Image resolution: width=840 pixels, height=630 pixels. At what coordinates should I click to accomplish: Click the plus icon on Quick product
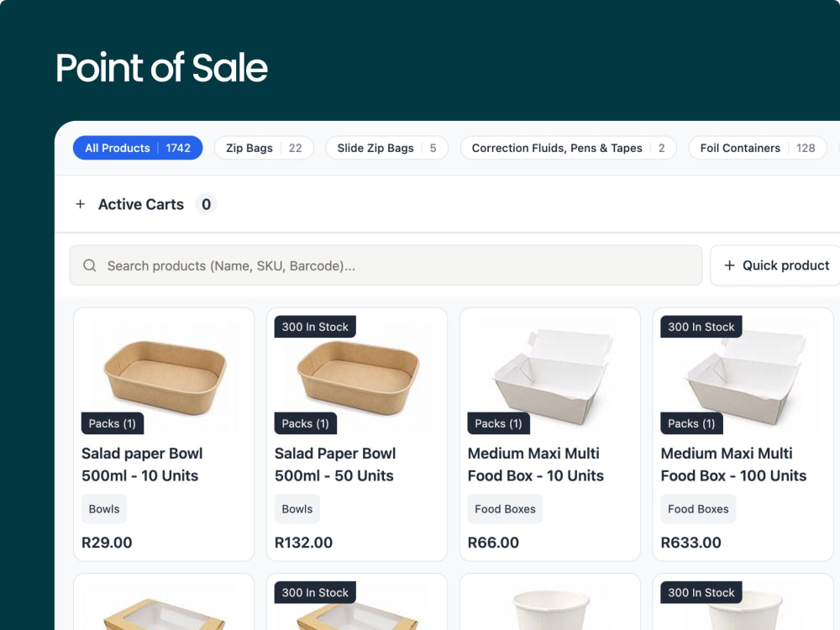click(x=729, y=265)
